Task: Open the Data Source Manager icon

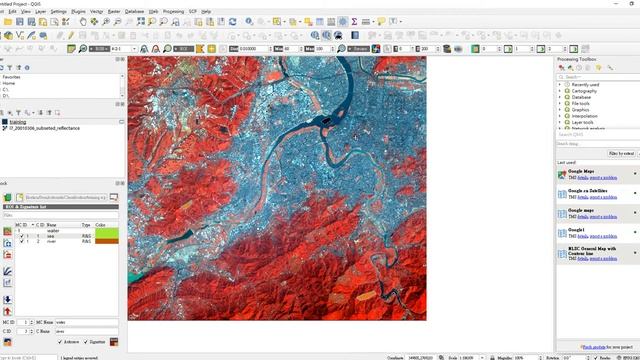Action: (8, 36)
